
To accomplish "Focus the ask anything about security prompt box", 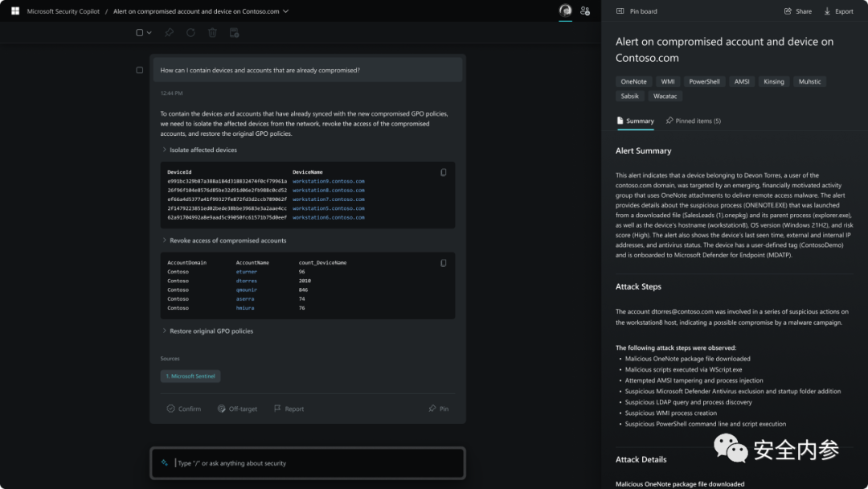I will [308, 463].
